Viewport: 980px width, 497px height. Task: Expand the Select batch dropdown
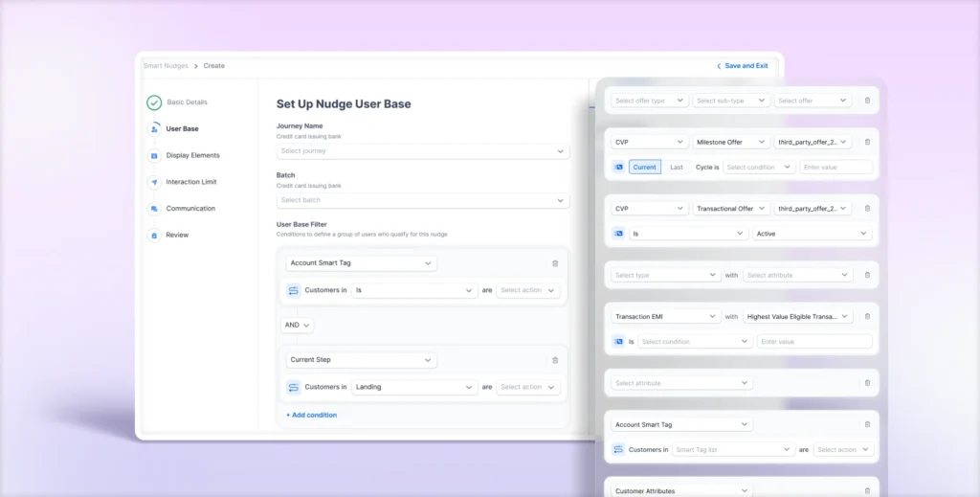422,200
